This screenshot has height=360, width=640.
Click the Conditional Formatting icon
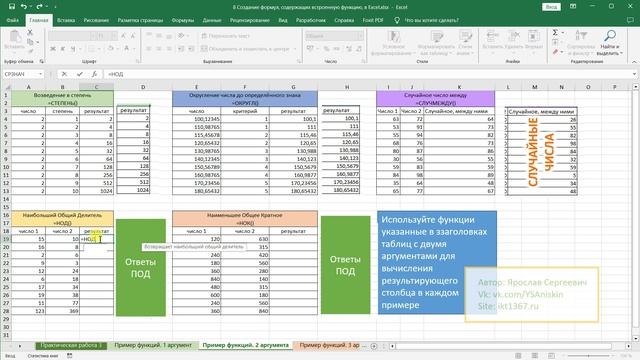pyautogui.click(x=394, y=37)
